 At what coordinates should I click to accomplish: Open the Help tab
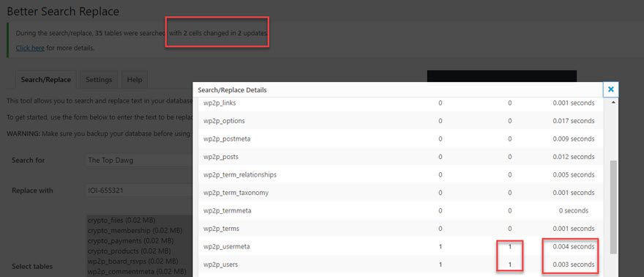(135, 80)
